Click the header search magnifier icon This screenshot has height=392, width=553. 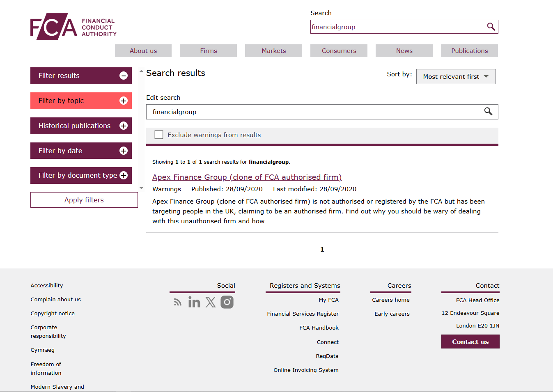click(x=491, y=27)
